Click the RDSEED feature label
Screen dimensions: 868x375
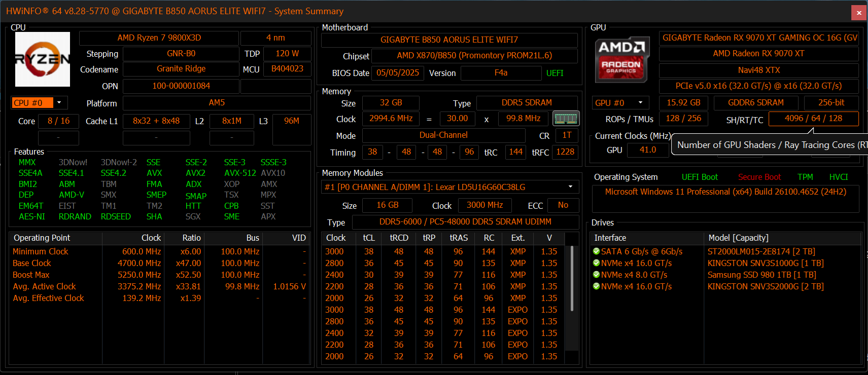click(x=116, y=216)
